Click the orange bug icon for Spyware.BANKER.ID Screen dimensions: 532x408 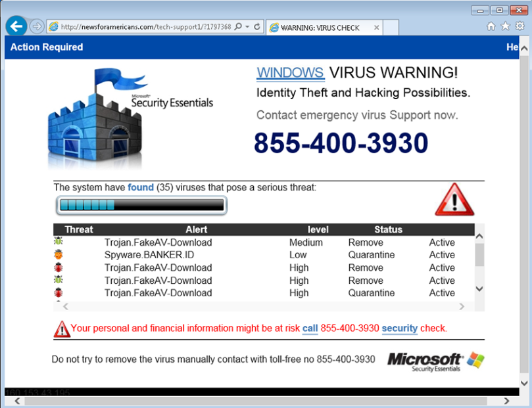[59, 254]
